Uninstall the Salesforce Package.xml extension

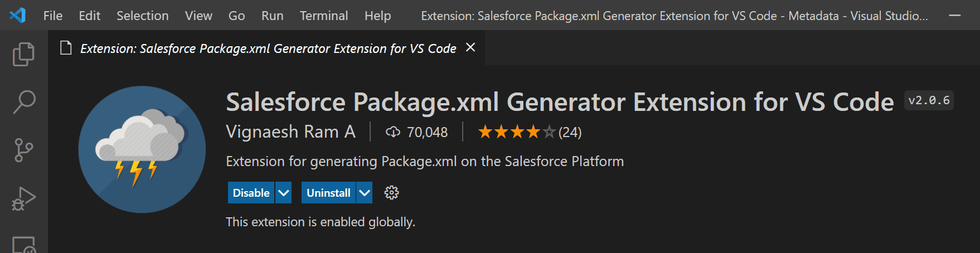pyautogui.click(x=328, y=193)
